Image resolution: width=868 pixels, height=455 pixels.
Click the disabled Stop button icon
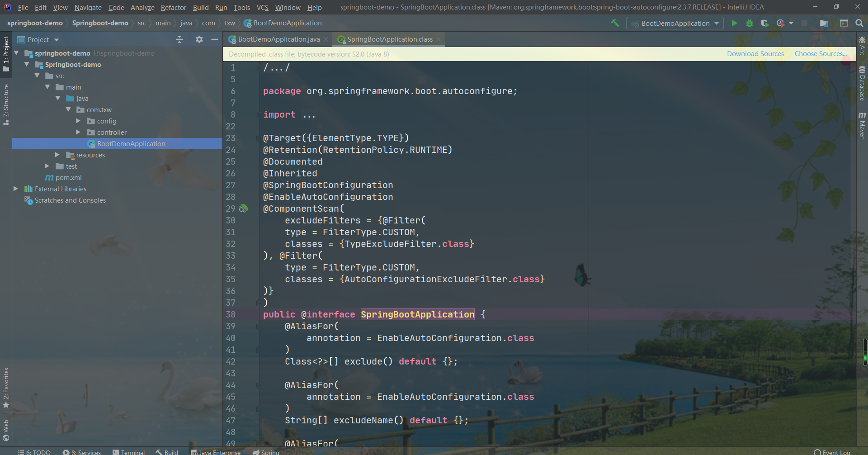click(x=804, y=23)
